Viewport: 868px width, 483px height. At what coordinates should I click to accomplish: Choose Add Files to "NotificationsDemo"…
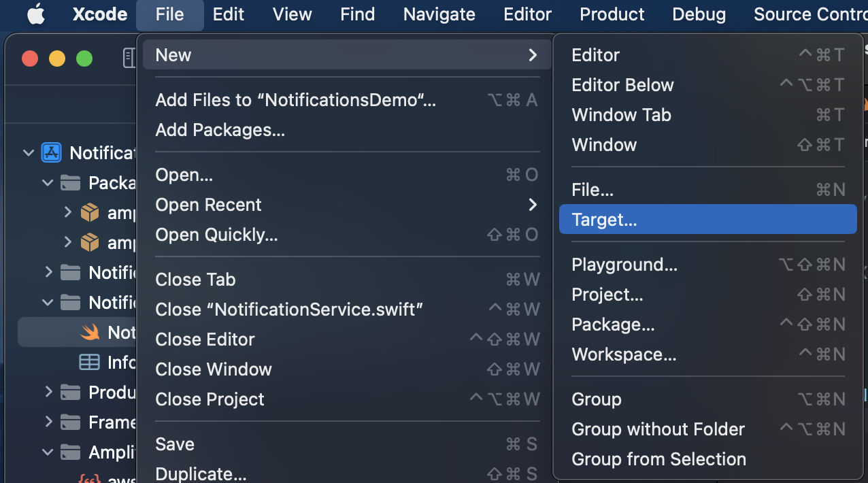347,100
